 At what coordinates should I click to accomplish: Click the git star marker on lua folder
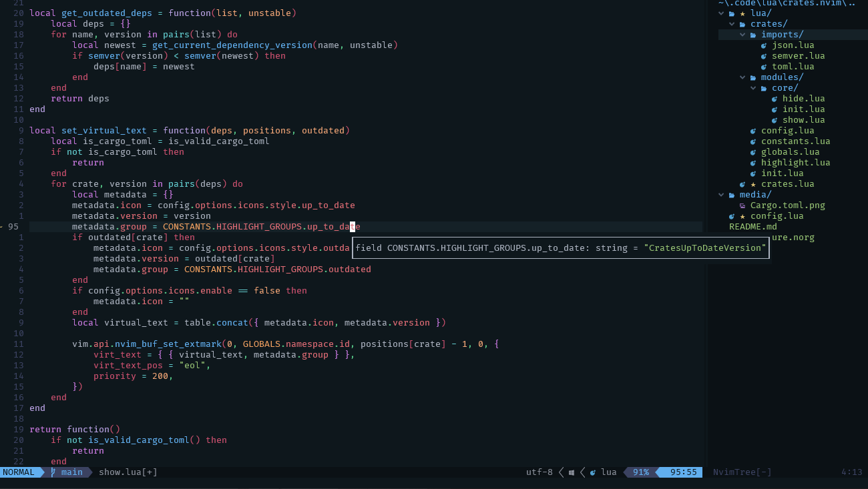pyautogui.click(x=742, y=13)
